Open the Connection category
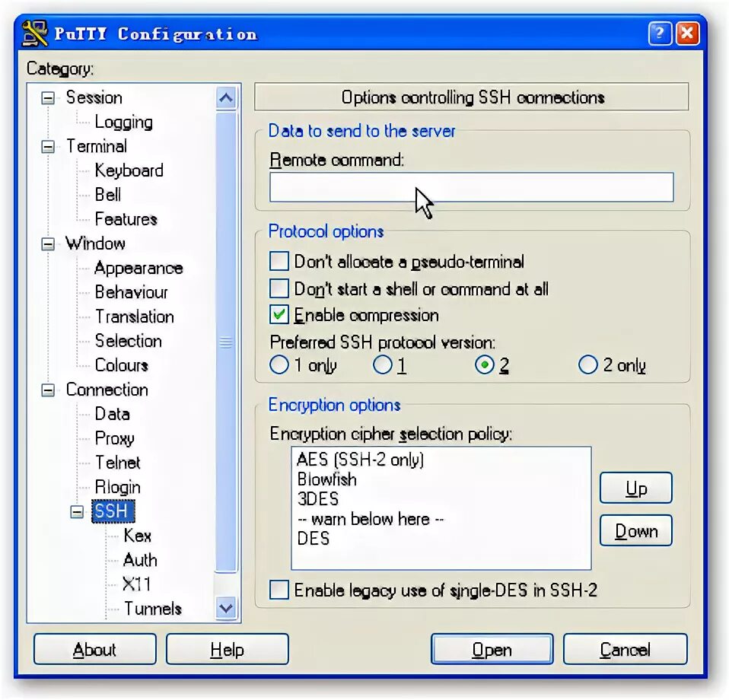The height and width of the screenshot is (700, 729). click(x=107, y=390)
